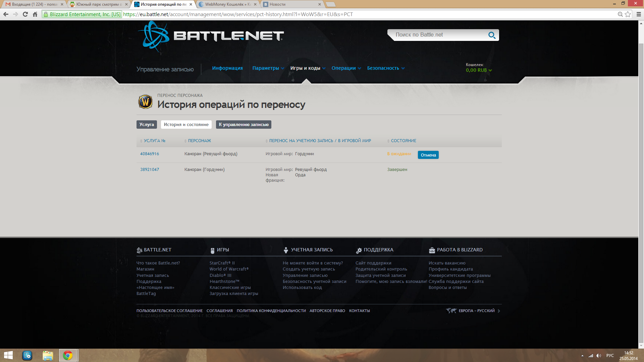Click the volume speaker tray icon
The height and width of the screenshot is (362, 644).
tap(599, 356)
